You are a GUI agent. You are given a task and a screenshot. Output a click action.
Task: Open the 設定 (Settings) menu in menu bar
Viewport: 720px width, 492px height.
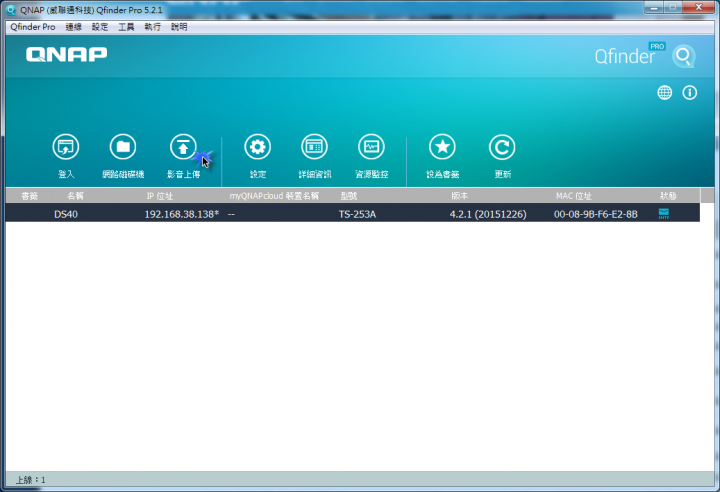pyautogui.click(x=100, y=27)
